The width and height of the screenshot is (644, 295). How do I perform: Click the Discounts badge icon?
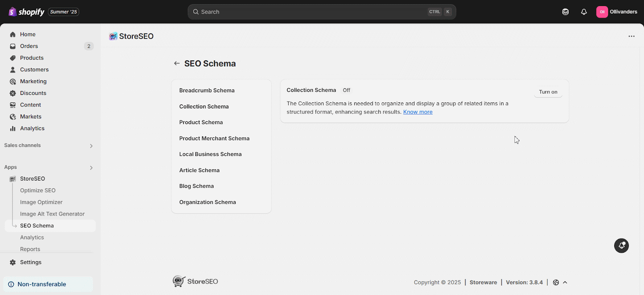13,93
